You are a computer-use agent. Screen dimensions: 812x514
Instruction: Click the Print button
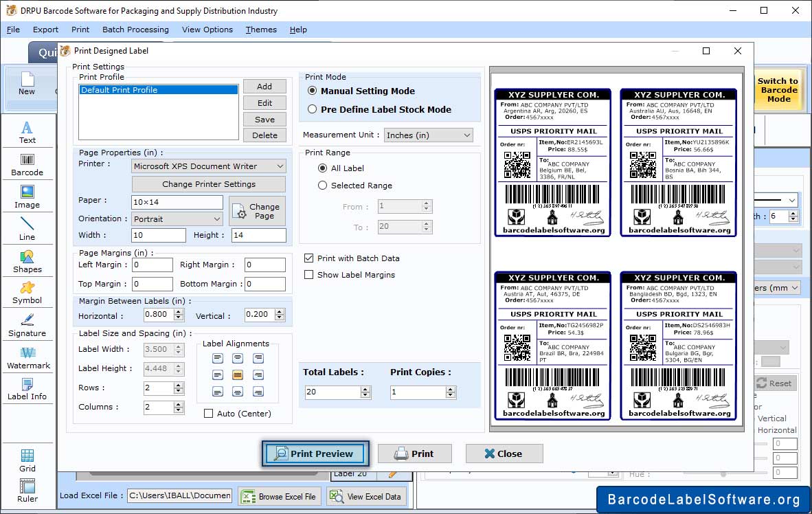click(x=415, y=454)
